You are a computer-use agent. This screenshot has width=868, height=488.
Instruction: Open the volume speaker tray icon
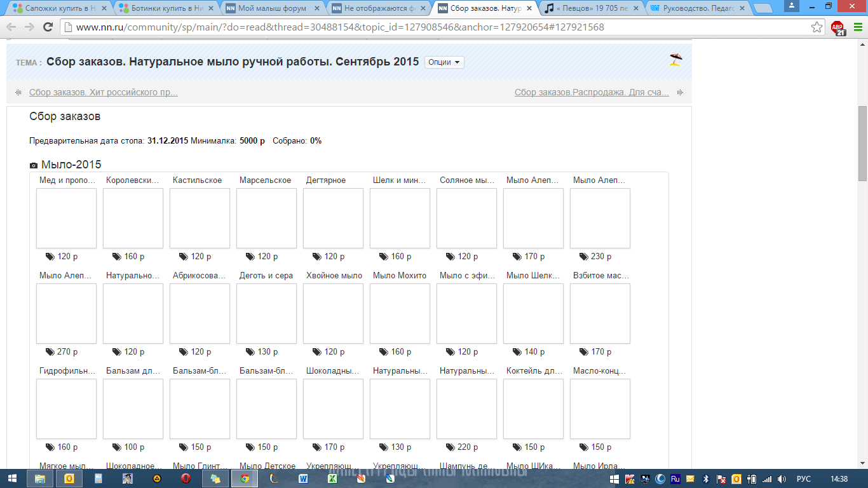[x=782, y=478]
